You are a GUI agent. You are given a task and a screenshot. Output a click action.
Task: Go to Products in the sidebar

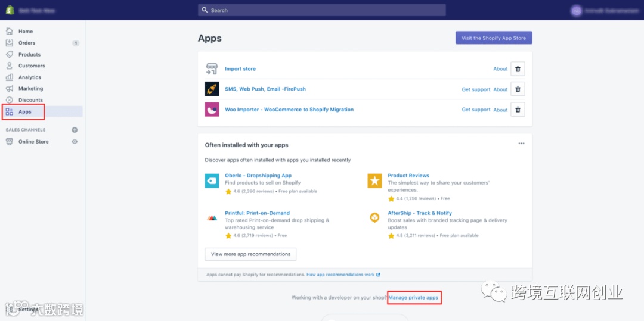tap(30, 55)
